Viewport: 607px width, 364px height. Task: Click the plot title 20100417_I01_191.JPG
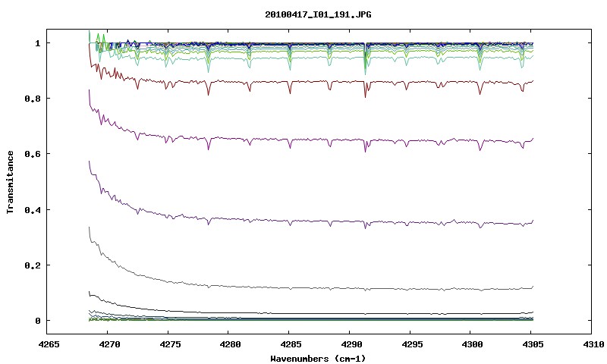[x=318, y=14]
